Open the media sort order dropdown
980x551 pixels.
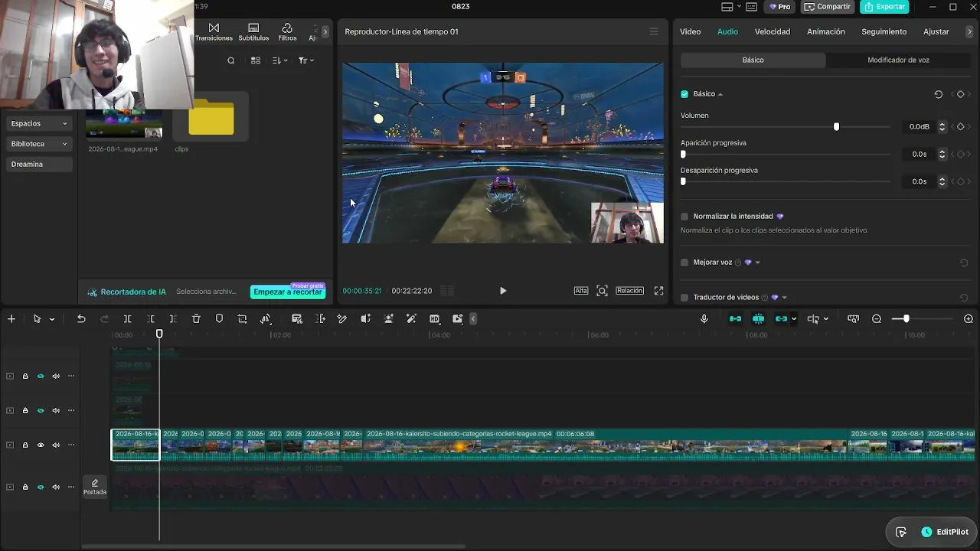coord(280,60)
